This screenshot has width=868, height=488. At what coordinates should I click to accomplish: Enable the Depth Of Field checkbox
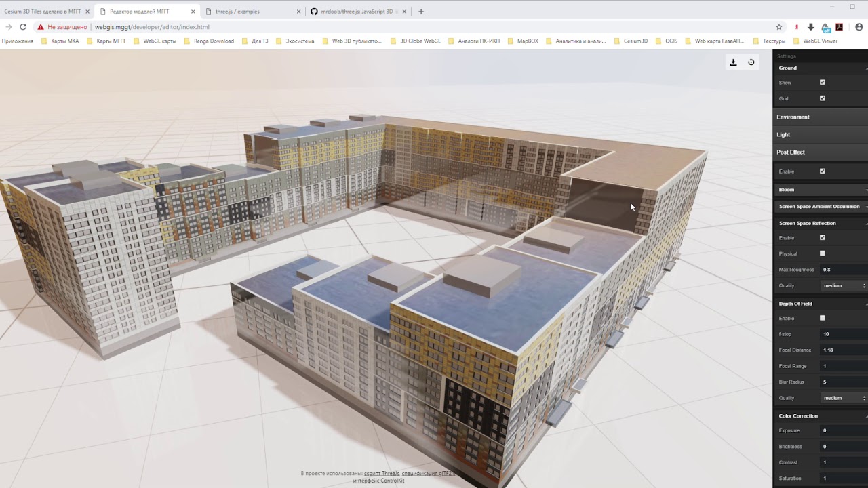[823, 318]
